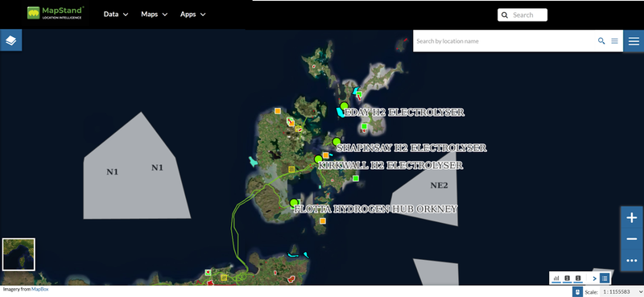Select the Shapinsay H2 Electrolyser green marker
The height and width of the screenshot is (297, 644).
[x=336, y=142]
